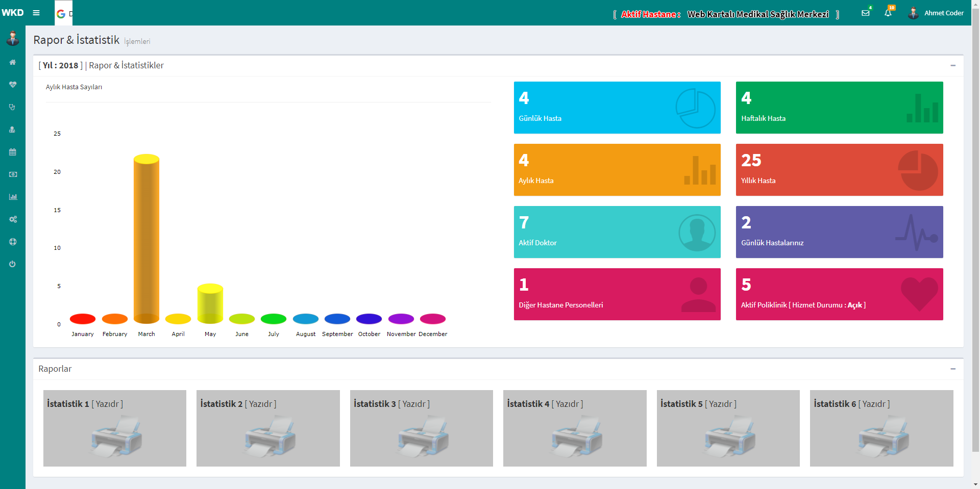Image resolution: width=980 pixels, height=489 pixels.
Task: Click the Yıllık Hasta red tile
Action: click(x=839, y=170)
